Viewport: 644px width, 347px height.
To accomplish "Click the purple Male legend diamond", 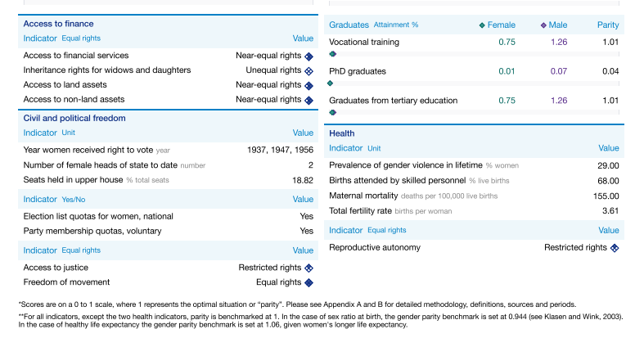I will click(x=543, y=25).
